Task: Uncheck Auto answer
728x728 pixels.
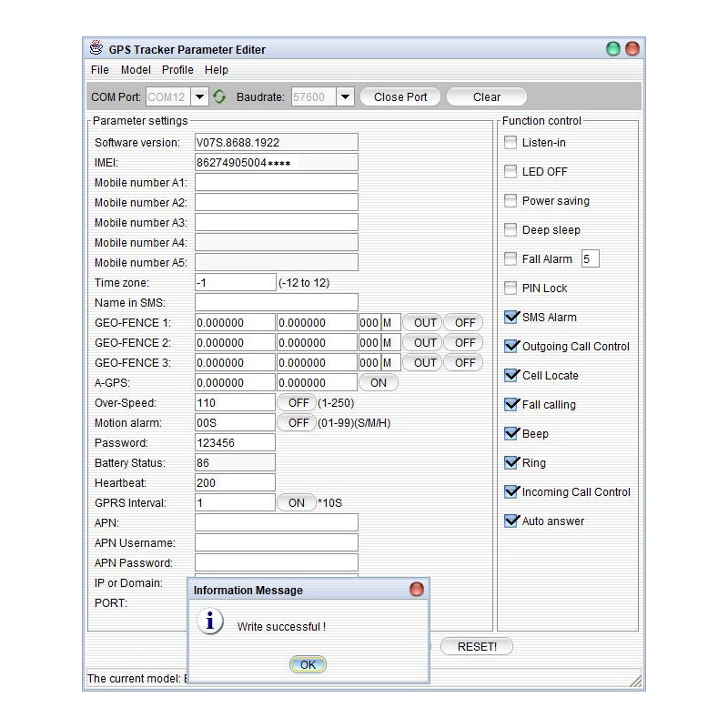Action: click(x=510, y=521)
